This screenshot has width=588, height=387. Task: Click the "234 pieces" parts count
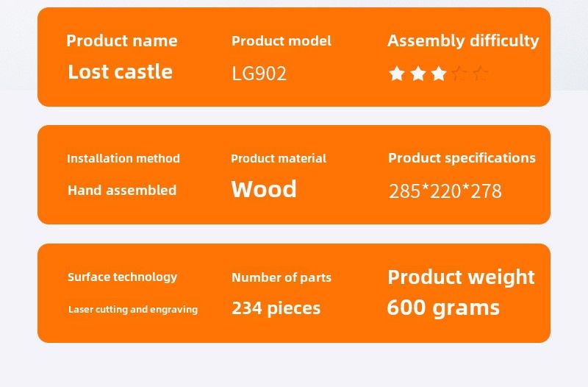(276, 308)
